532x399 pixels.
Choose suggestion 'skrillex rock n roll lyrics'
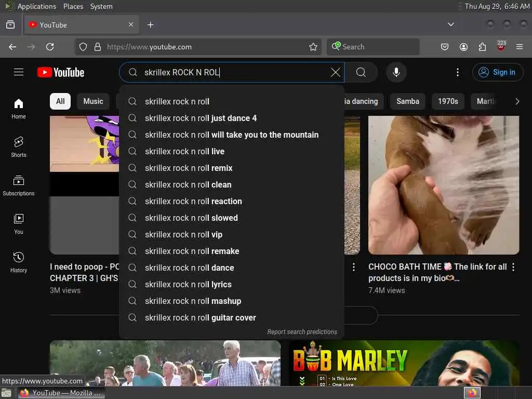click(x=232, y=284)
